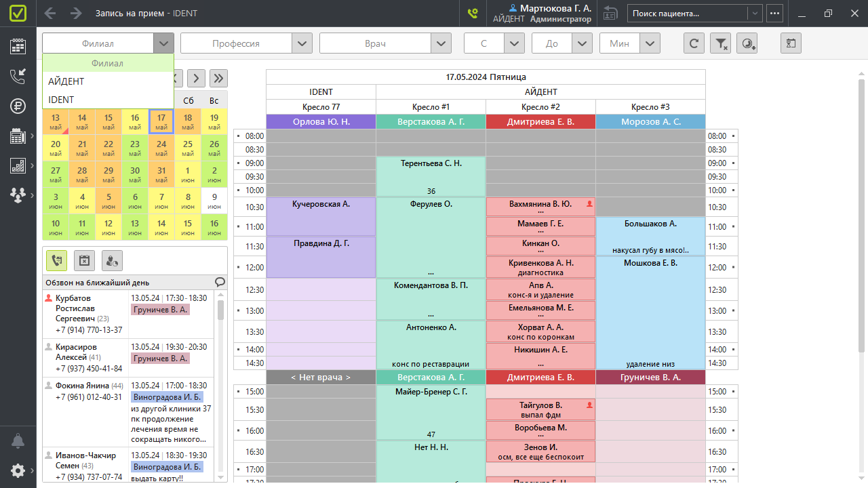Advance calendar one step with single chevron
The width and height of the screenshot is (868, 488).
[195, 78]
